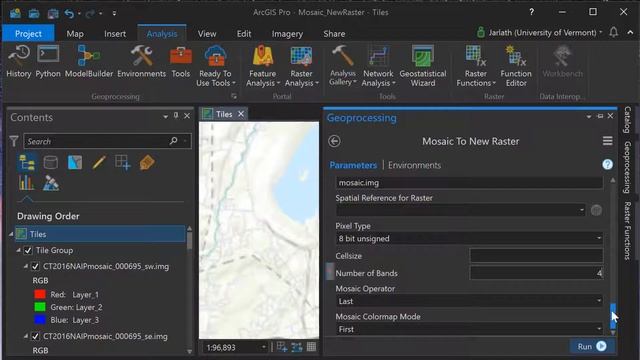List by Editing in Contents
This screenshot has width=640, height=360.
[99, 162]
